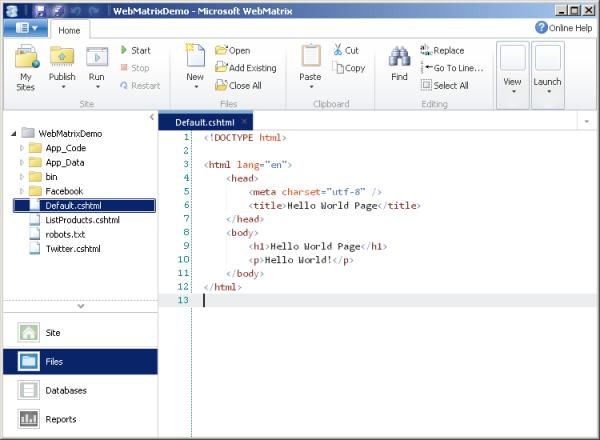Click line number 10 in the gutter
This screenshot has width=600, height=440.
(184, 259)
